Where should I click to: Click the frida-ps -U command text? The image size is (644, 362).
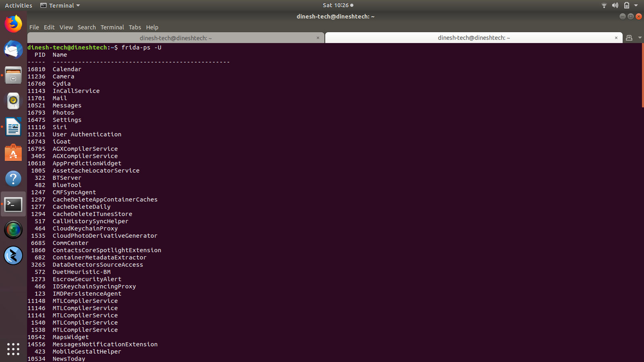coord(141,47)
